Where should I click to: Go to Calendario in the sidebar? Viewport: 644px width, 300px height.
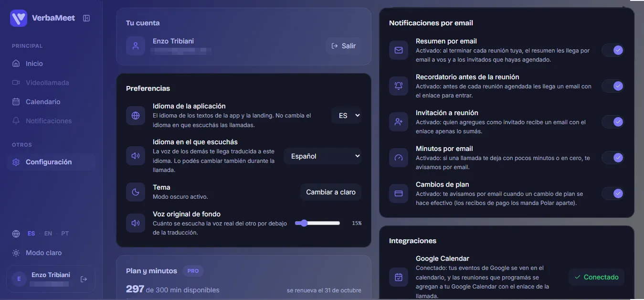[x=51, y=102]
